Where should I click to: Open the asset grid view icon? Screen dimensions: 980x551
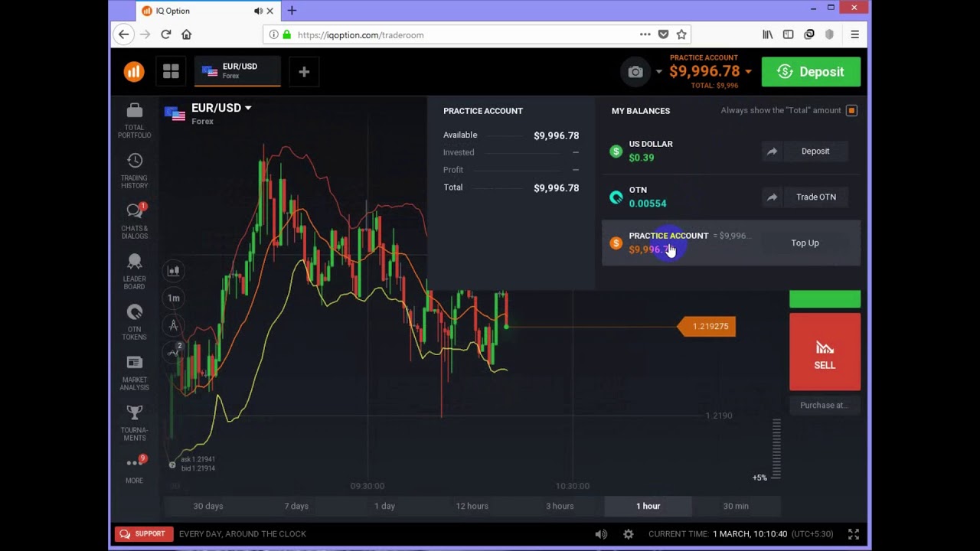pyautogui.click(x=171, y=72)
